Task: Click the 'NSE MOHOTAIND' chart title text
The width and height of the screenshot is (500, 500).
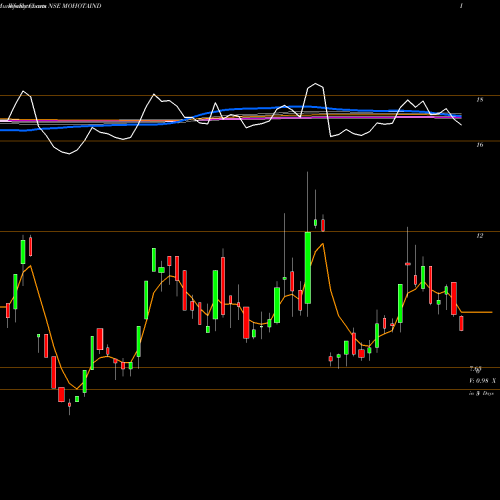Action: coord(75,6)
